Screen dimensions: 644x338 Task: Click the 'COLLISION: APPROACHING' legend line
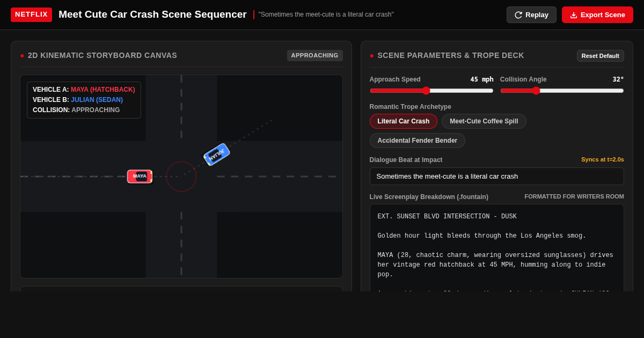click(76, 110)
